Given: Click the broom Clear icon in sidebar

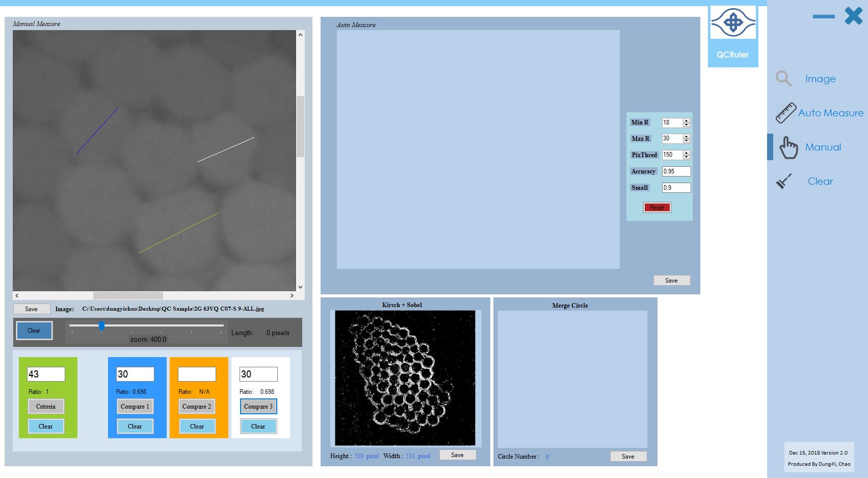Looking at the screenshot, I should 784,181.
